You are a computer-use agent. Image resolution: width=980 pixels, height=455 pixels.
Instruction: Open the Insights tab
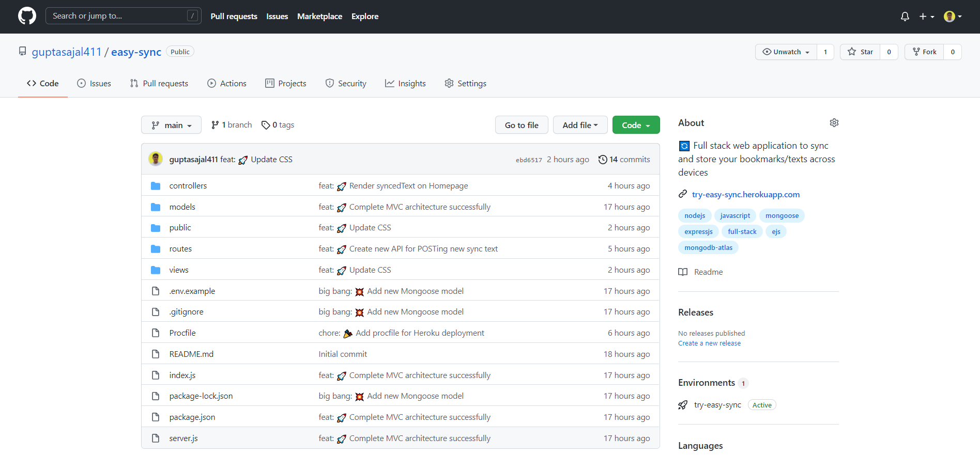click(x=406, y=84)
